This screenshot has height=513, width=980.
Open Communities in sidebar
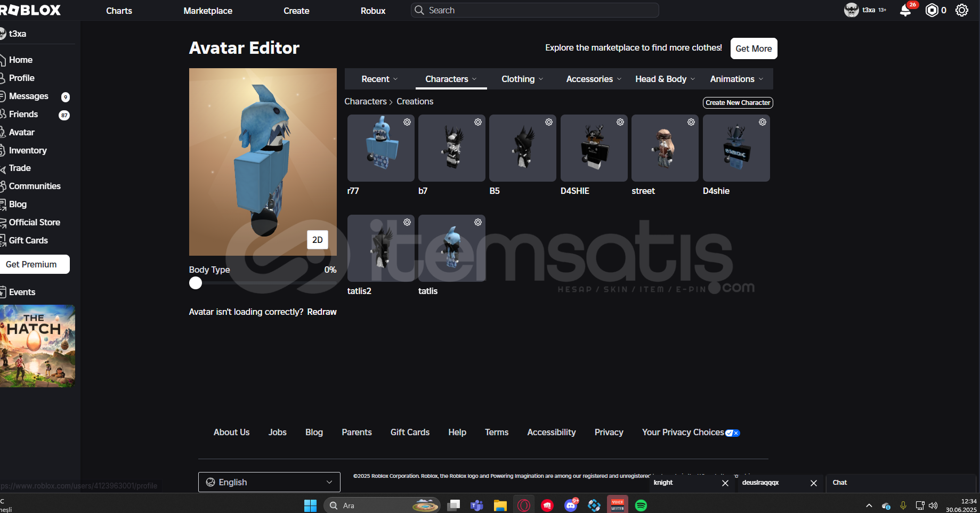click(x=35, y=186)
